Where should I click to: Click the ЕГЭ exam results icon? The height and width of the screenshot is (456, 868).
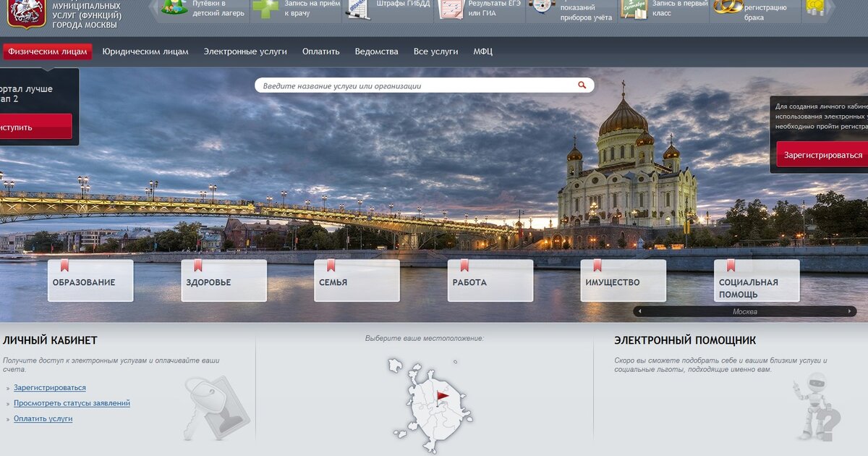pyautogui.click(x=449, y=8)
